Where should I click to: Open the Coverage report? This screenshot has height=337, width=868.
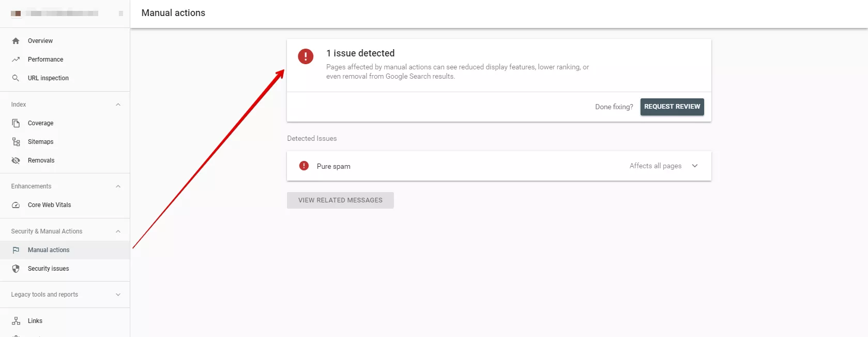click(65, 123)
